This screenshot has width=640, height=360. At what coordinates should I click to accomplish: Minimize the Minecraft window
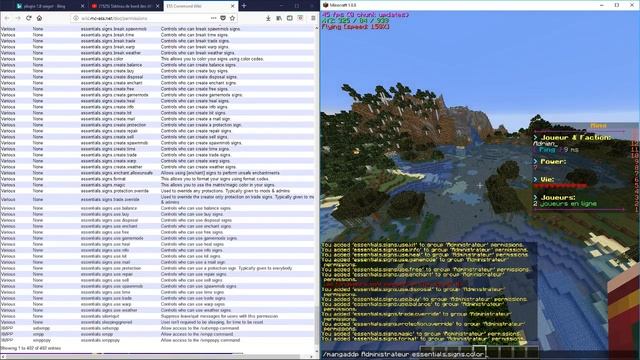pyautogui.click(x=601, y=5)
